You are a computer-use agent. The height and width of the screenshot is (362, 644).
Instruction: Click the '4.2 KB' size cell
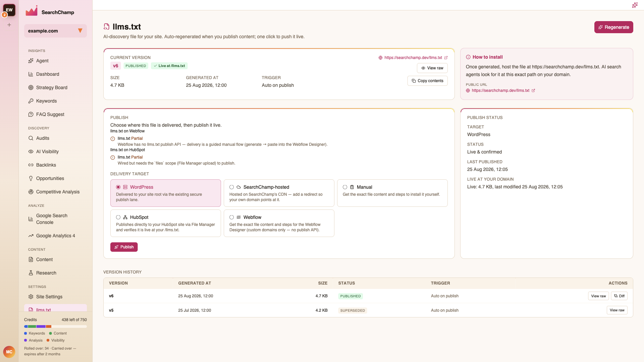(321, 310)
